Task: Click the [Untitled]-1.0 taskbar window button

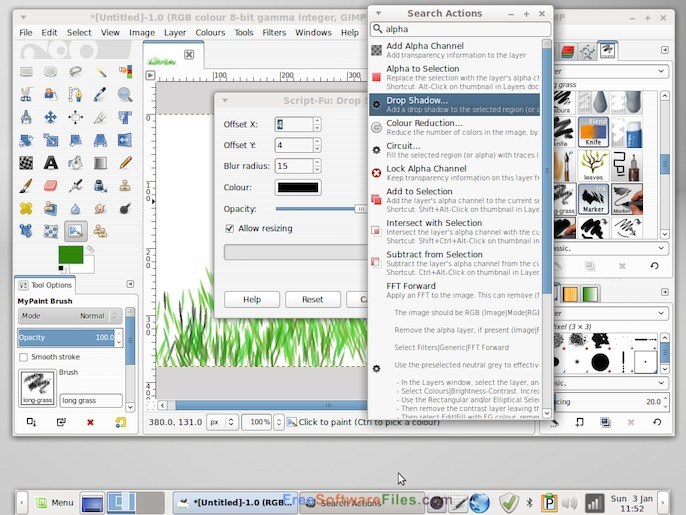Action: [234, 502]
